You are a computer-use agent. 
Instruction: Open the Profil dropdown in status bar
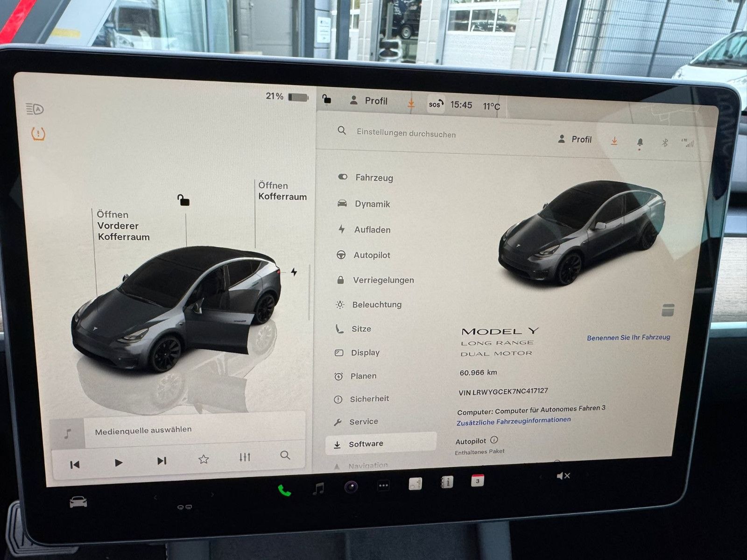tap(369, 100)
